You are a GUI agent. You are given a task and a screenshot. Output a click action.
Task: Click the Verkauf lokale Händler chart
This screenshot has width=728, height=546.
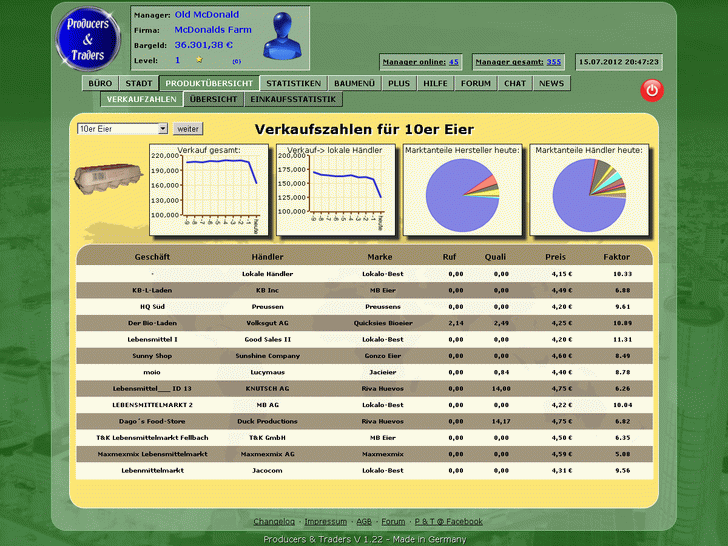pyautogui.click(x=336, y=190)
